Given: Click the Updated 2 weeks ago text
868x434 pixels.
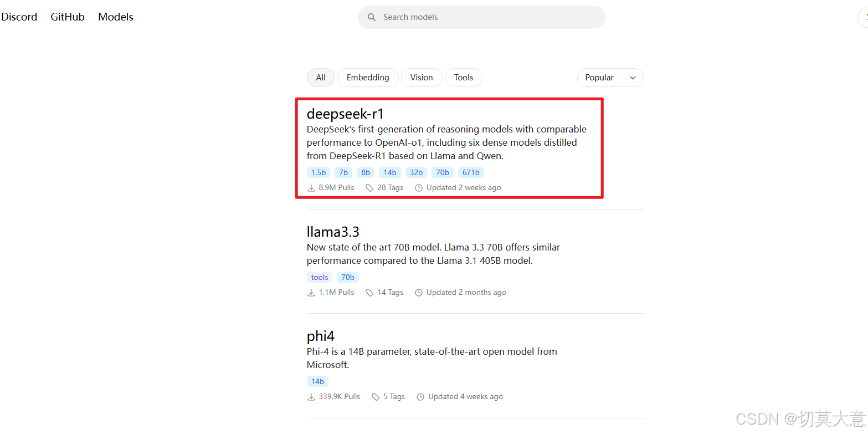Looking at the screenshot, I should click(x=464, y=188).
